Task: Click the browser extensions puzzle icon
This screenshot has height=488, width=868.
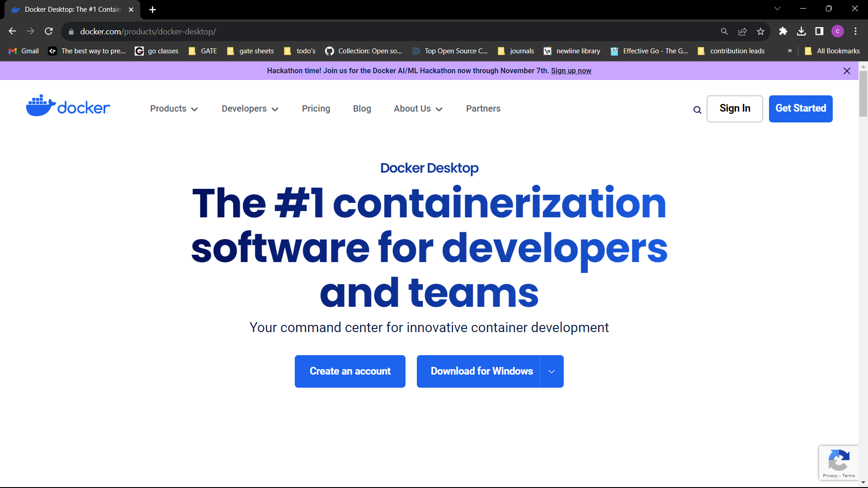Action: click(783, 31)
